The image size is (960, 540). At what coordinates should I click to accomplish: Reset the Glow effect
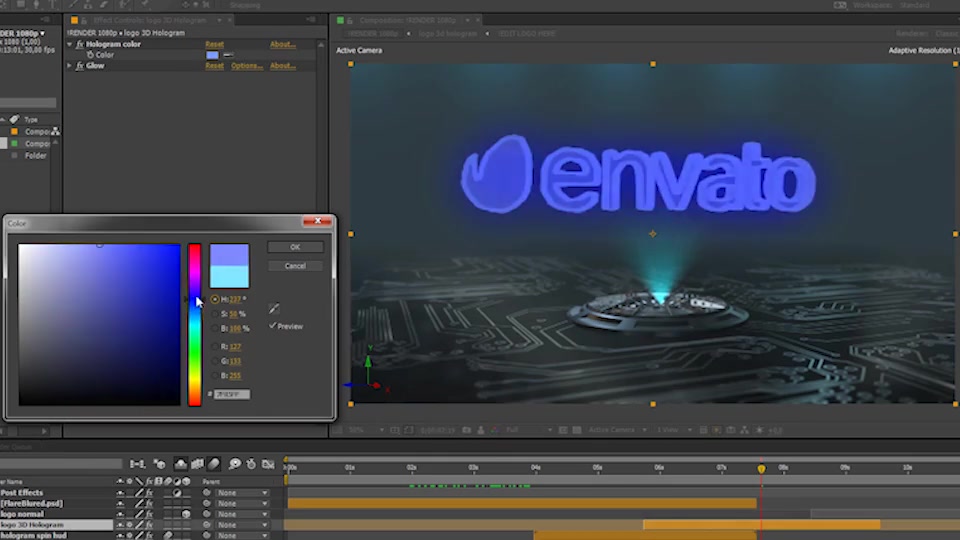coord(214,66)
